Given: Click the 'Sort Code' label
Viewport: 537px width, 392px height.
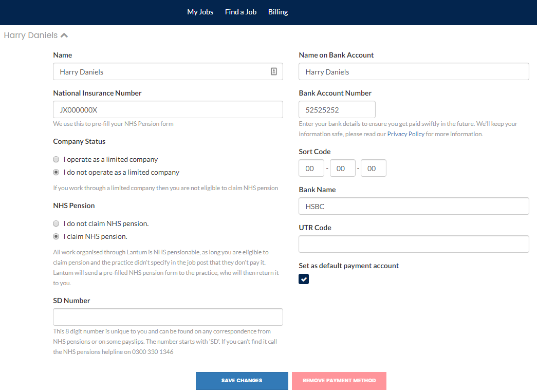Looking at the screenshot, I should pos(314,152).
